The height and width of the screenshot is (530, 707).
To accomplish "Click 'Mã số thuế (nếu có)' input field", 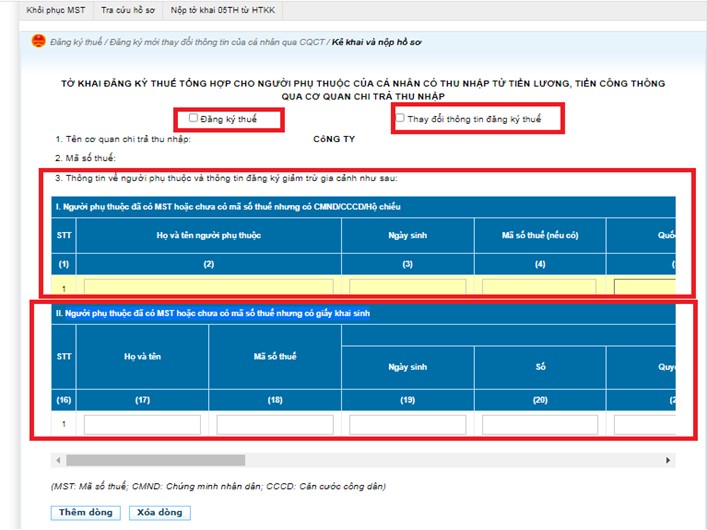I will click(539, 287).
